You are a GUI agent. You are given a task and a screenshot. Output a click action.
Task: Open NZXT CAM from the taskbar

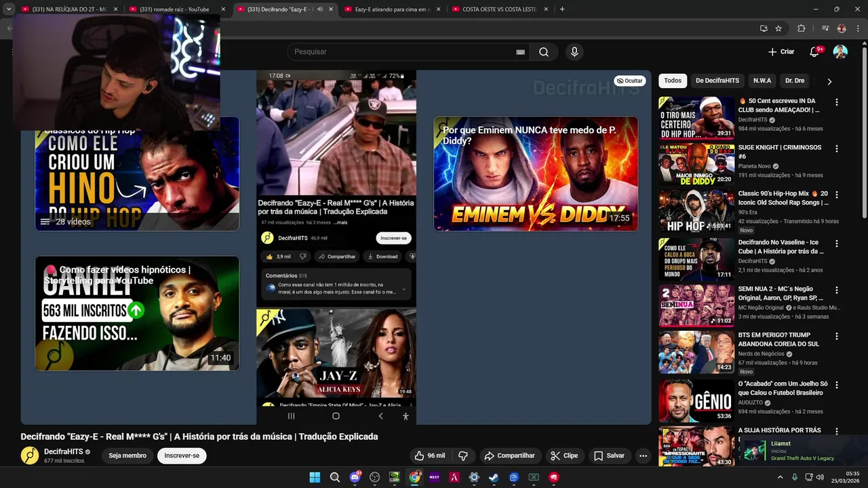[434, 477]
